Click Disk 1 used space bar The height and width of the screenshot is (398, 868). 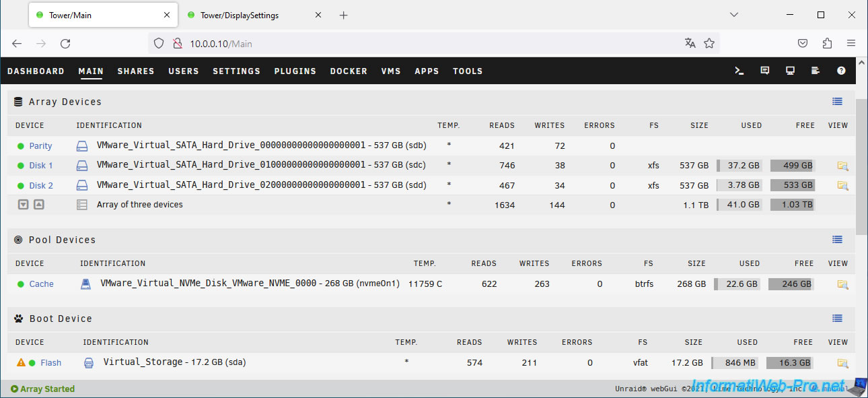tap(739, 166)
